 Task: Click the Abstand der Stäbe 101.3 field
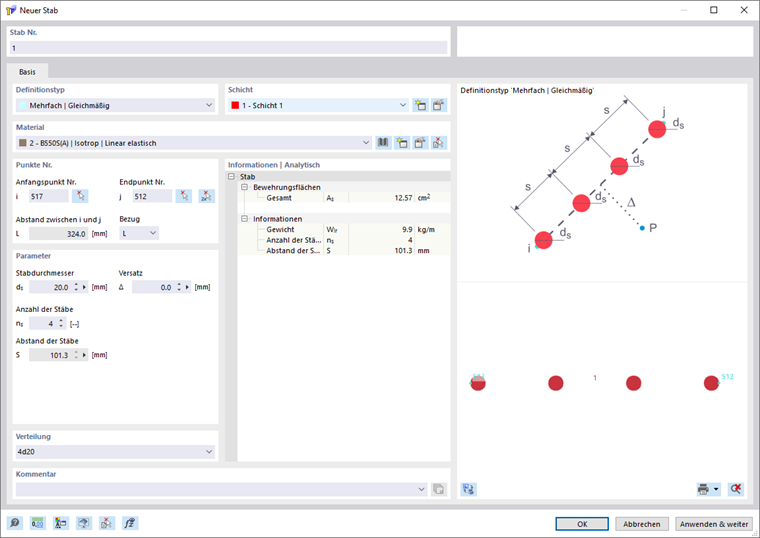[x=50, y=355]
